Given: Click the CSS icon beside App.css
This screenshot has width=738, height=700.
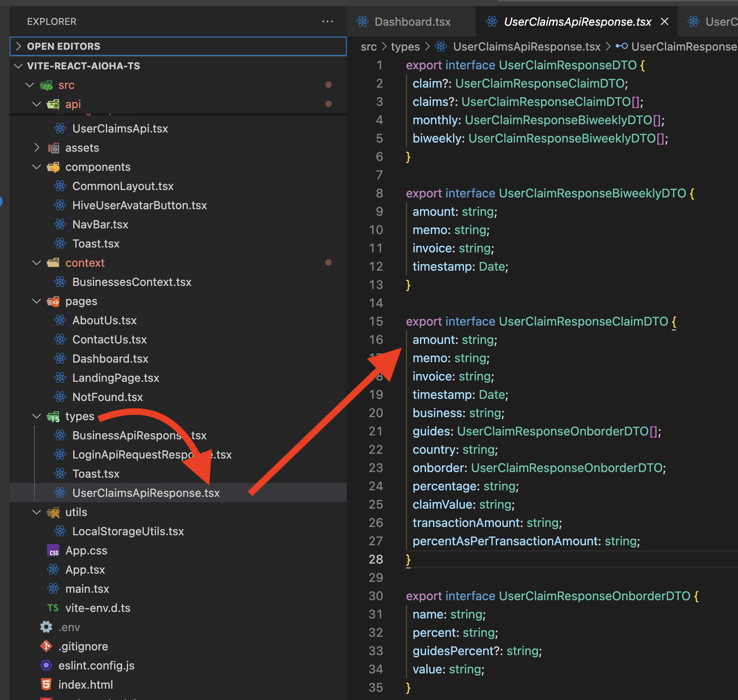Looking at the screenshot, I should (x=53, y=550).
